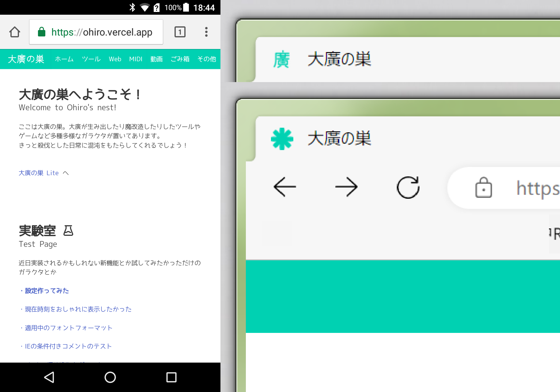Click the flask icon beside 実験室

pos(68,231)
